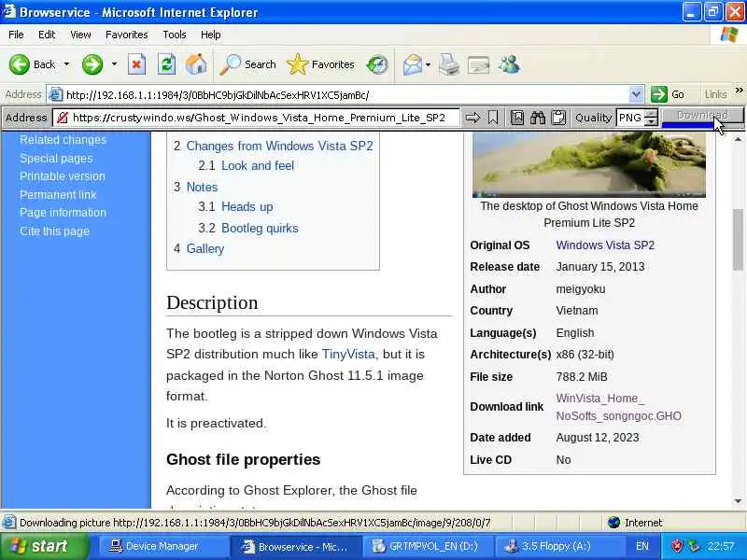Viewport: 747px width, 560px height.
Task: Open the Related changes sidebar link
Action: tap(63, 140)
